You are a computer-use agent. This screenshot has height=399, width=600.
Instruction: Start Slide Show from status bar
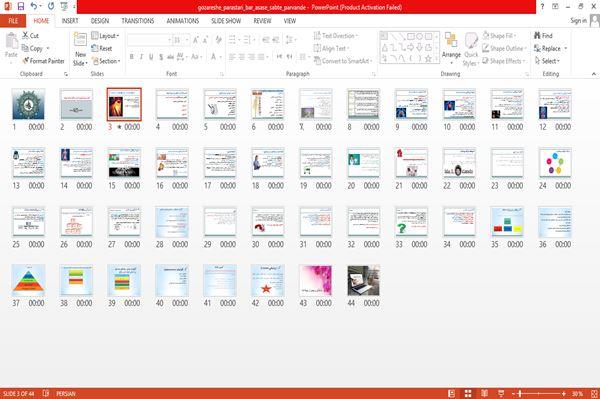(x=501, y=394)
